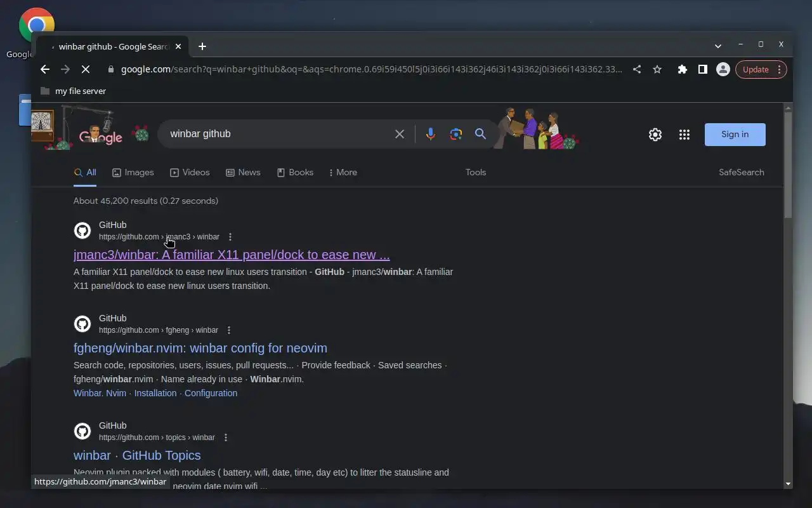The height and width of the screenshot is (508, 812).
Task: Click the page vertical scrollbar thumb
Action: click(788, 165)
